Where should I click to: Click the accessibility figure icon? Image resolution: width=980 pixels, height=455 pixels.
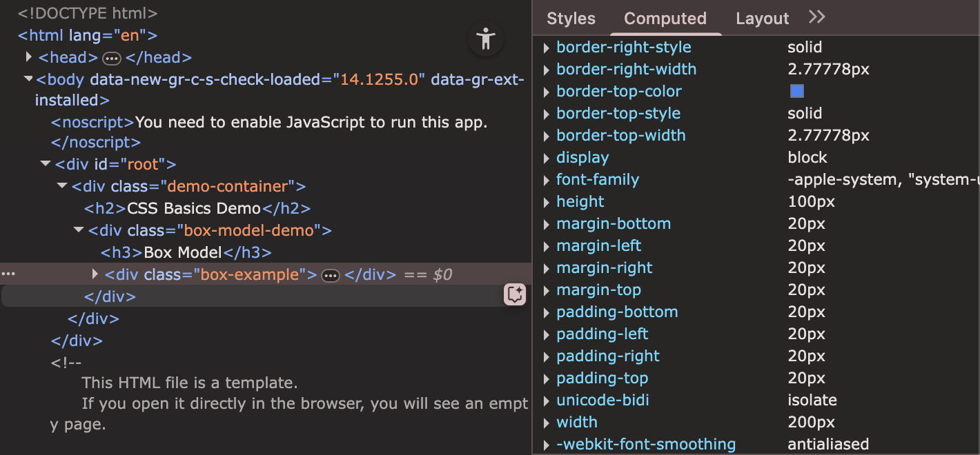[x=486, y=39]
